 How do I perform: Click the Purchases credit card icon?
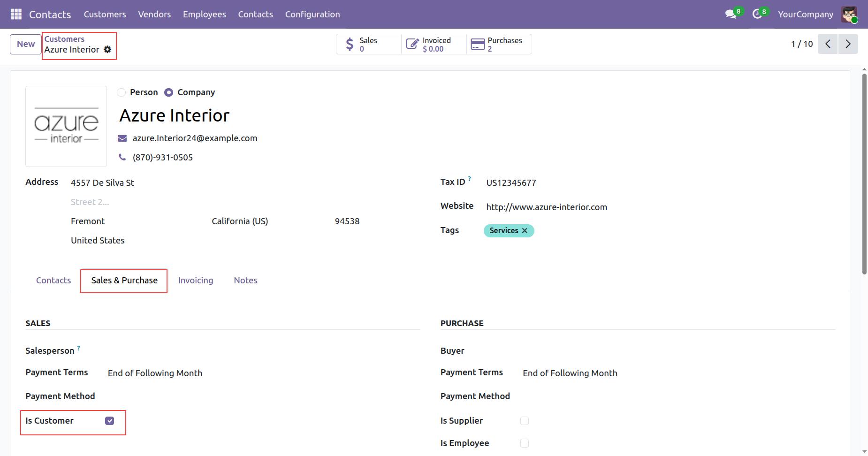(x=478, y=44)
